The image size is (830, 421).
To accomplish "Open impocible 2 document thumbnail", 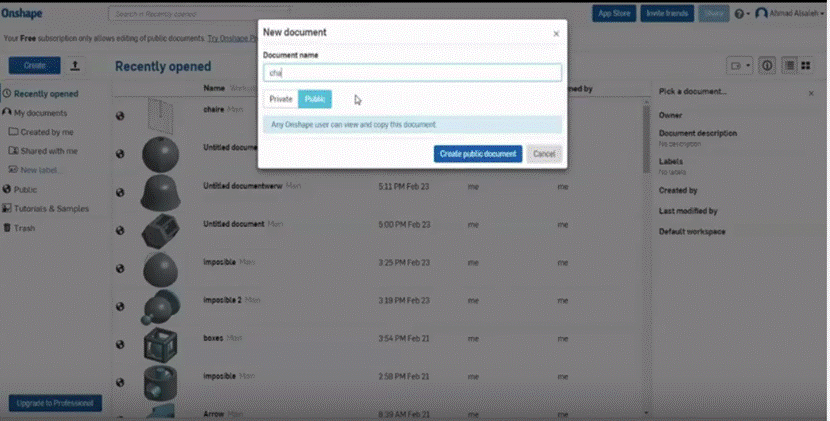I will tap(160, 307).
